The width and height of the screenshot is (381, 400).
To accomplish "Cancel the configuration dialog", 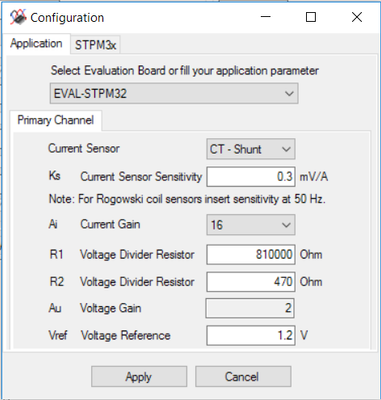I will pos(243,377).
